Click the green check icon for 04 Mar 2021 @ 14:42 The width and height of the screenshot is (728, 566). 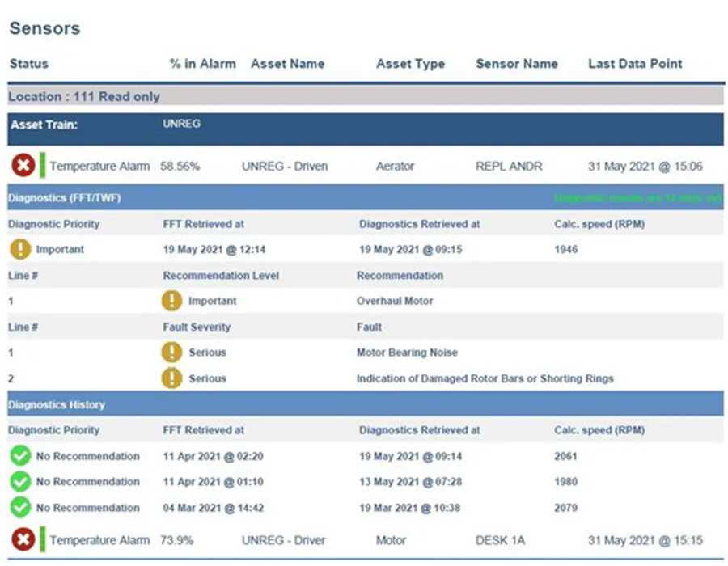20,508
